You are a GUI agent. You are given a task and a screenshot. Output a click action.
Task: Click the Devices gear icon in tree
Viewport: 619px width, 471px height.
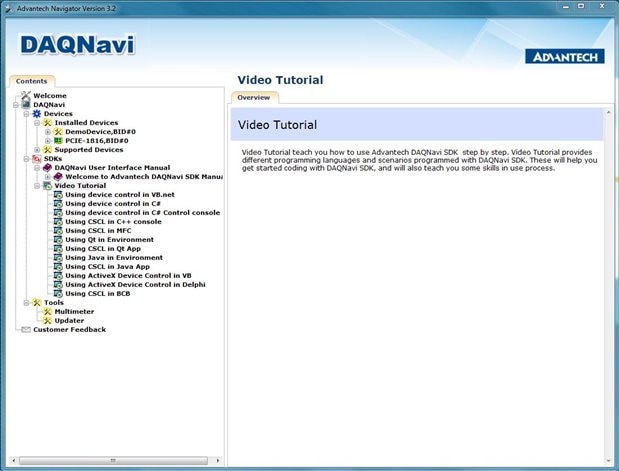[37, 114]
